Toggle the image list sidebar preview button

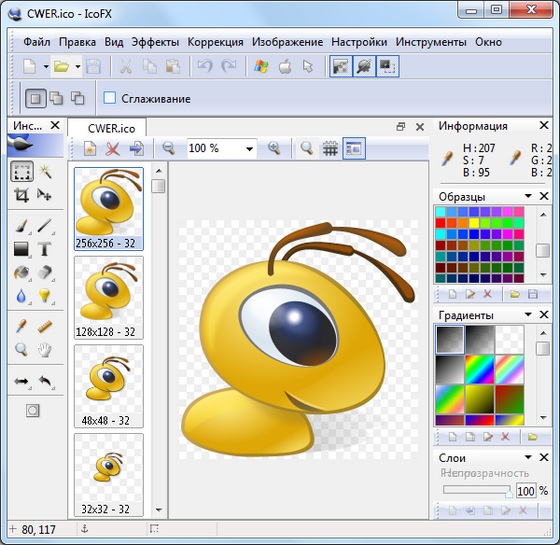coord(354,148)
